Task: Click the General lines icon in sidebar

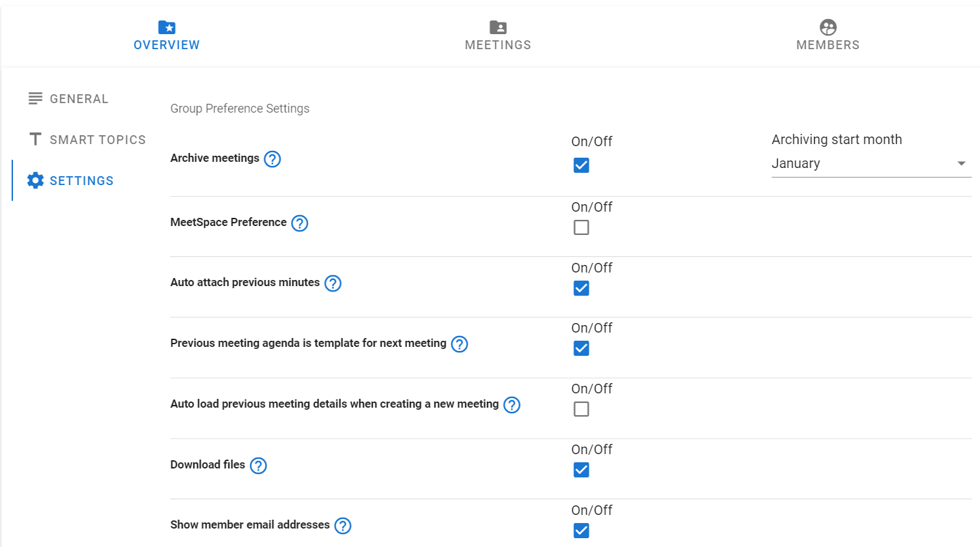Action: point(36,98)
